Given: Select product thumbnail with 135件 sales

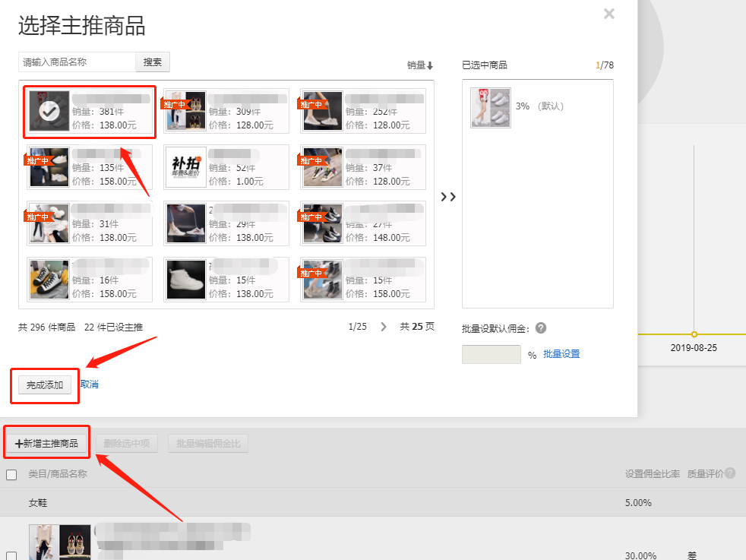Looking at the screenshot, I should pyautogui.click(x=49, y=167).
